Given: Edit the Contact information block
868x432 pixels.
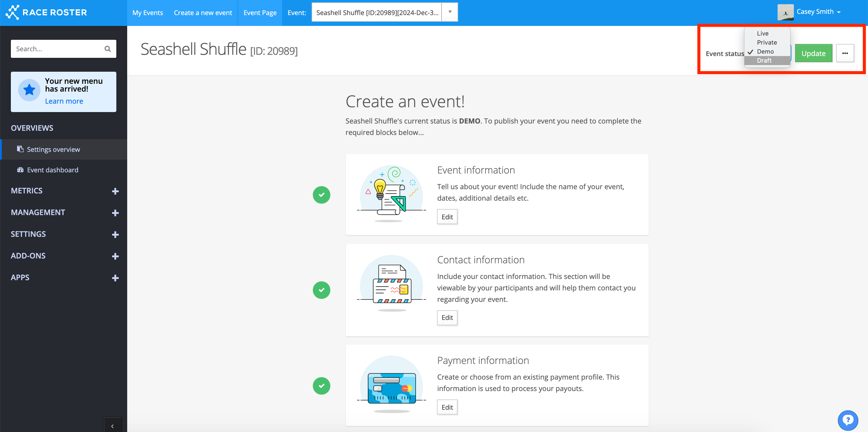Looking at the screenshot, I should point(447,318).
